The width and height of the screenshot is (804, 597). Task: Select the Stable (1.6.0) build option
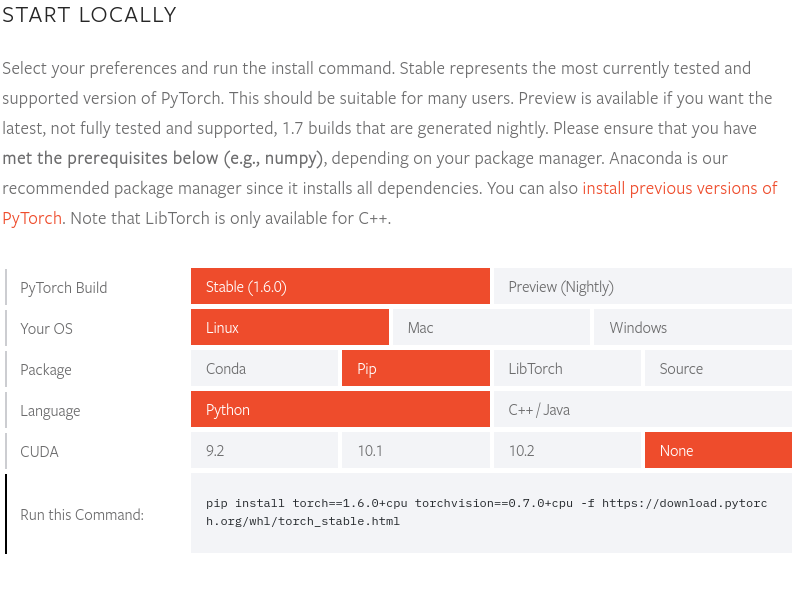point(340,287)
